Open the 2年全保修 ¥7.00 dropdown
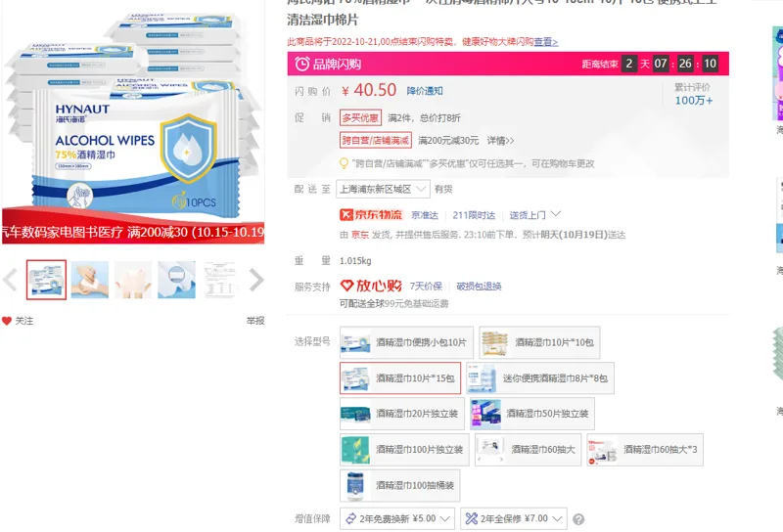Viewport: 783px width, 532px height. tap(513, 519)
